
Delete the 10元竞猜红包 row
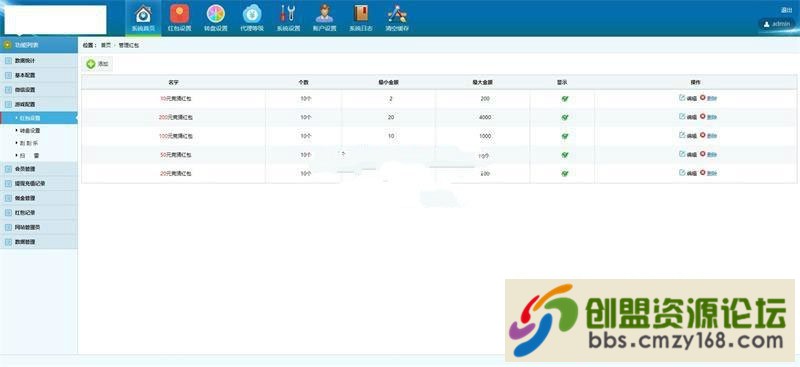click(x=708, y=98)
